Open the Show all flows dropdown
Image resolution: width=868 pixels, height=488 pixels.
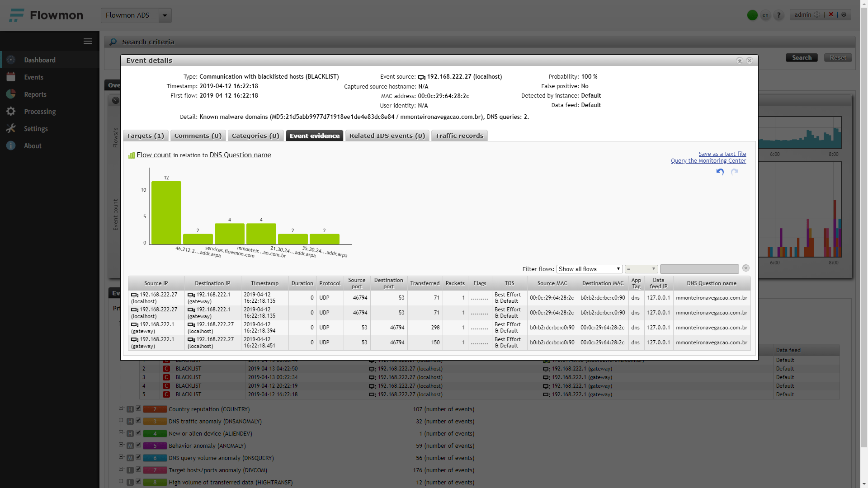coord(590,269)
